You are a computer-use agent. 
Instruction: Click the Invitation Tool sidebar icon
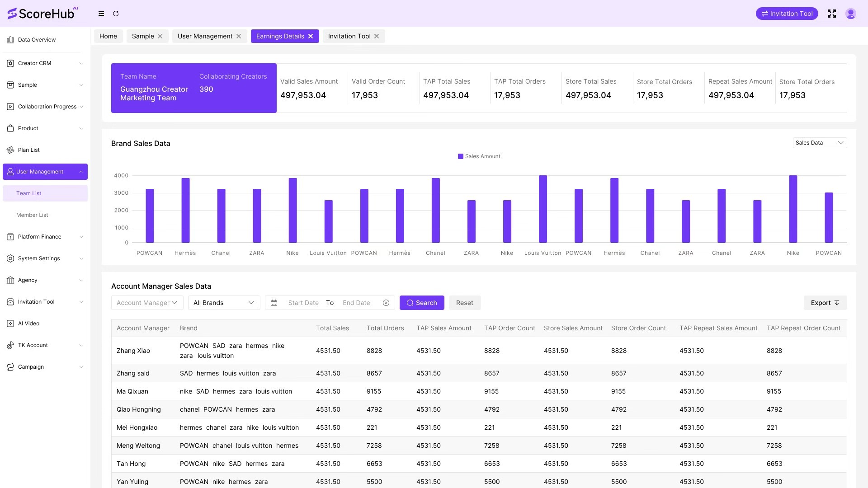coord(10,302)
